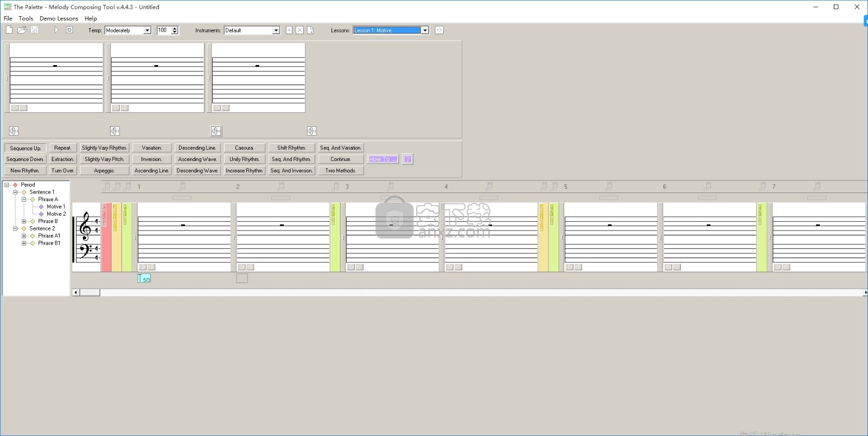Expand the Phrase A1 node

pos(24,236)
